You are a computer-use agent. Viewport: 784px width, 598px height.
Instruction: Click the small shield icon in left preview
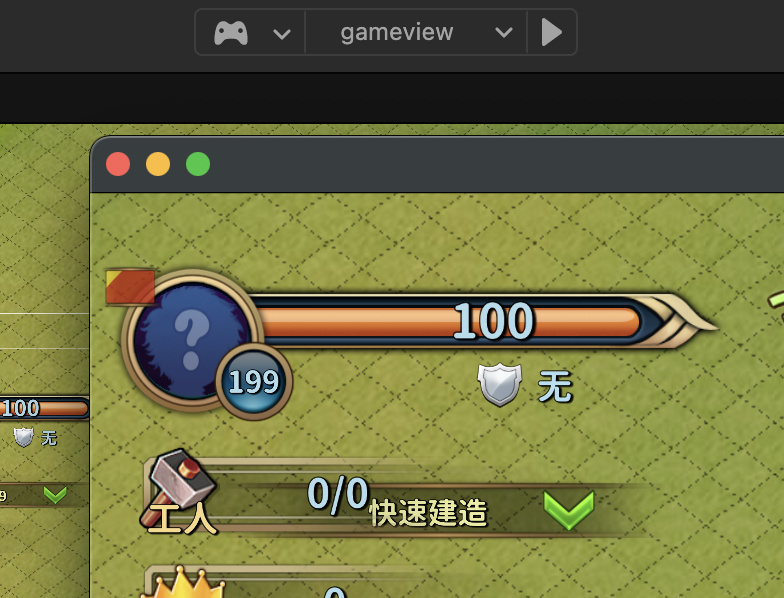point(23,437)
